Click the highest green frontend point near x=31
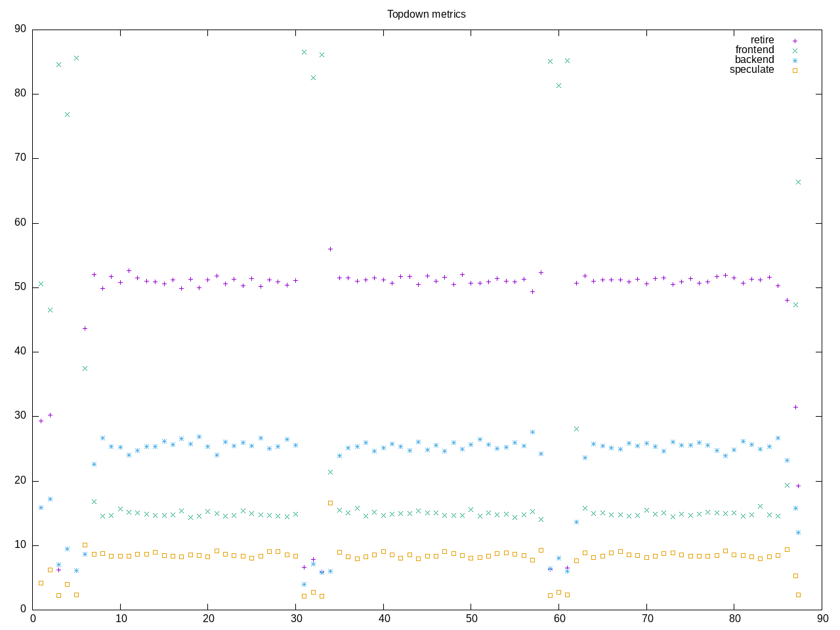Screen dimensions: 840x630 [304, 52]
